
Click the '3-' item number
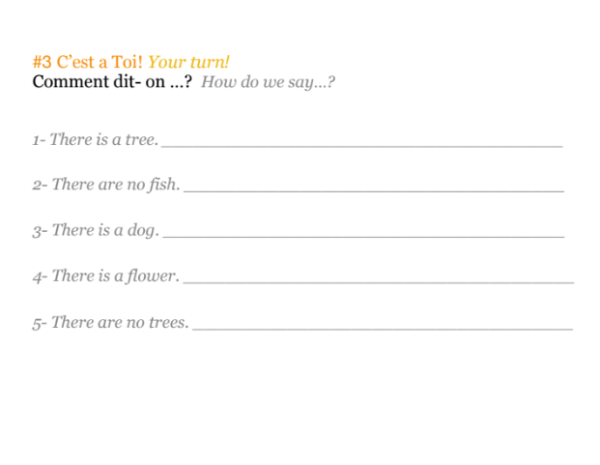click(40, 231)
